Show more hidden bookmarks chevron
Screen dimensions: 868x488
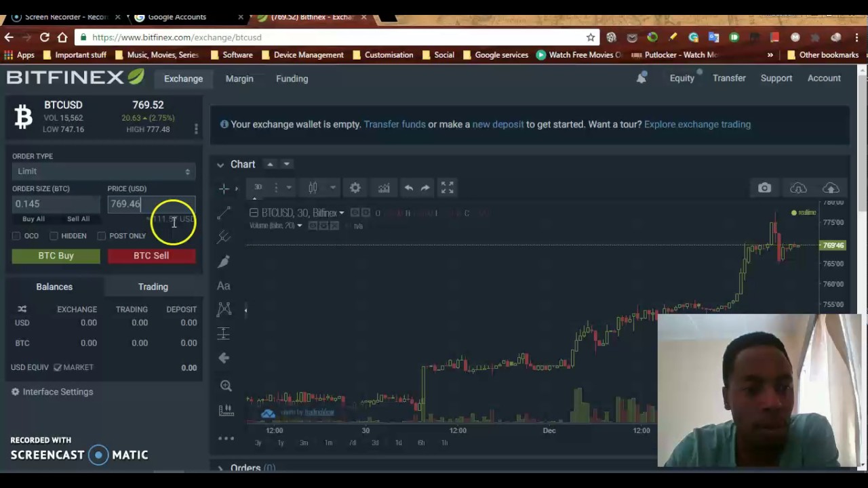tap(770, 55)
